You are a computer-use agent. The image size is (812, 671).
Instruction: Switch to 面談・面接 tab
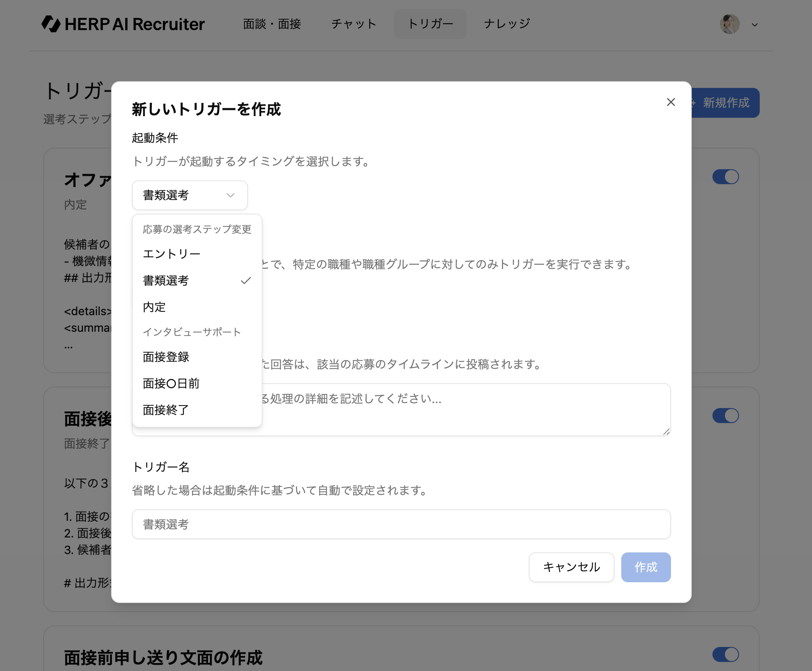click(272, 24)
